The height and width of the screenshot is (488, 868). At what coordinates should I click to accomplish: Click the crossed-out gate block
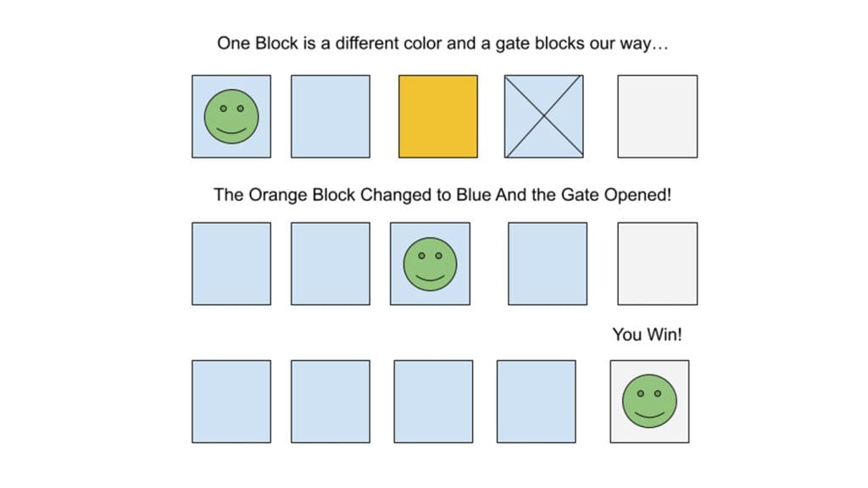pyautogui.click(x=543, y=116)
